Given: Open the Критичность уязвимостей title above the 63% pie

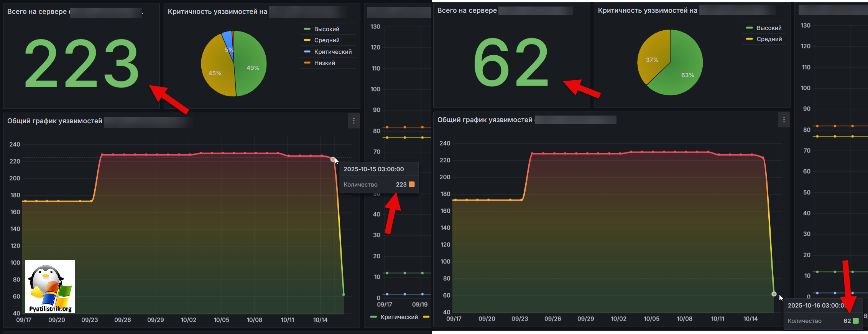Looking at the screenshot, I should pos(647,10).
